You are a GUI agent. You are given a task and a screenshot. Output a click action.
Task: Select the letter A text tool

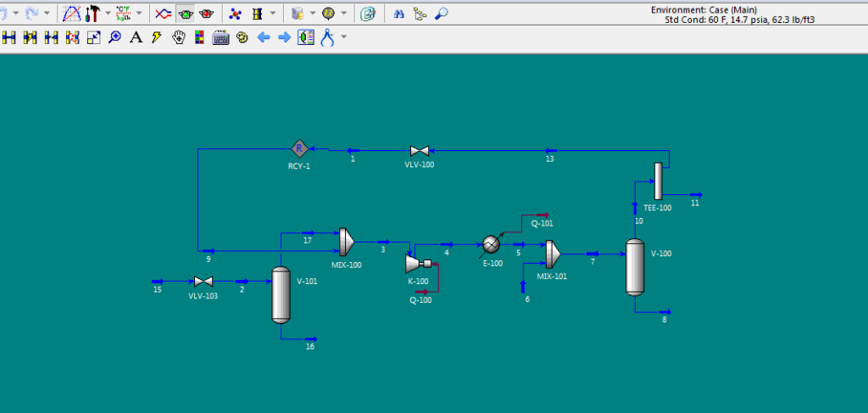[136, 37]
